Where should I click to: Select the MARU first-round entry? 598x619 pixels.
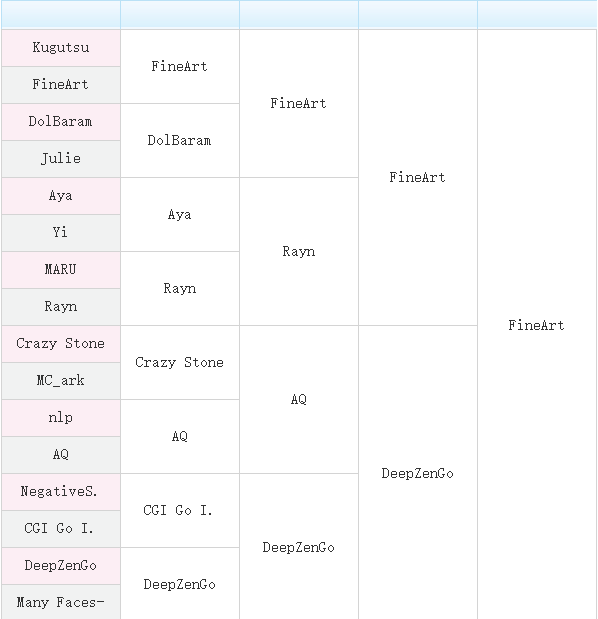61,270
